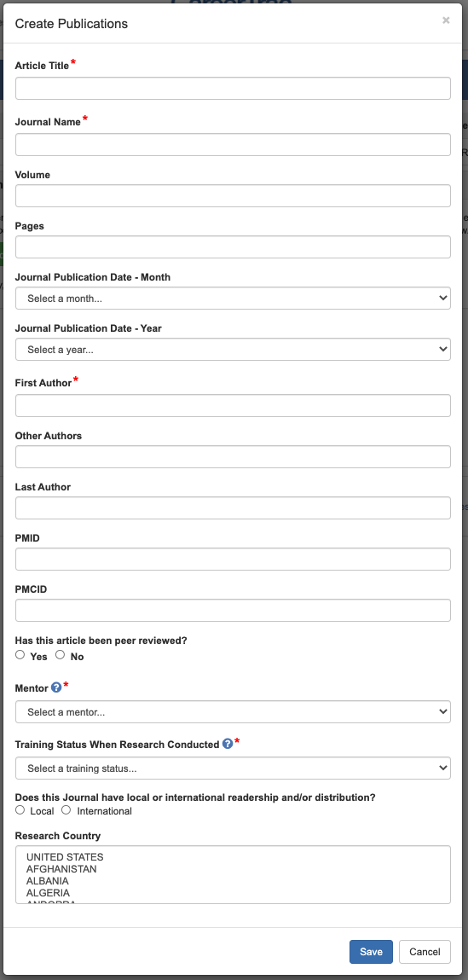Screen dimensions: 468x980
Task: Focus the Journal Name input
Action: pyautogui.click(x=233, y=144)
